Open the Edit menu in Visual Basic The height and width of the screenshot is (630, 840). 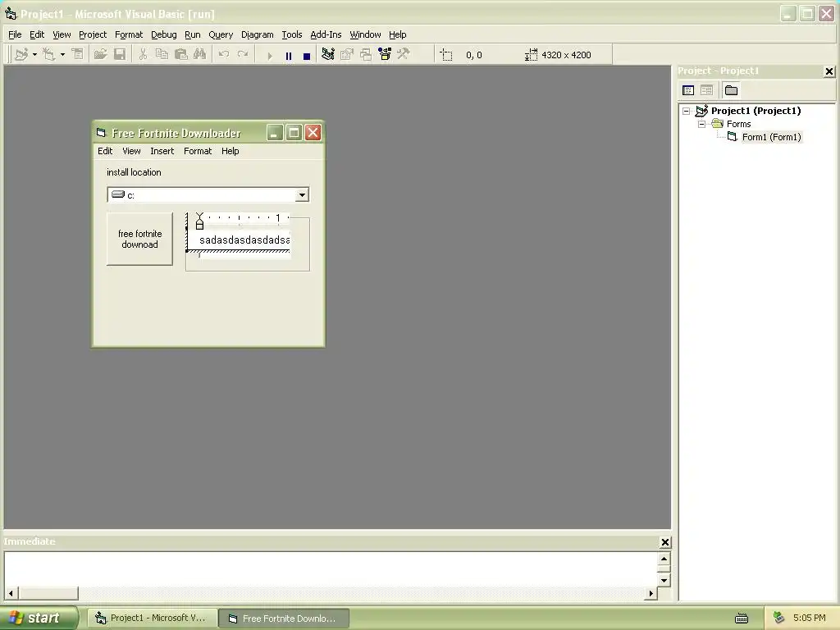(37, 34)
